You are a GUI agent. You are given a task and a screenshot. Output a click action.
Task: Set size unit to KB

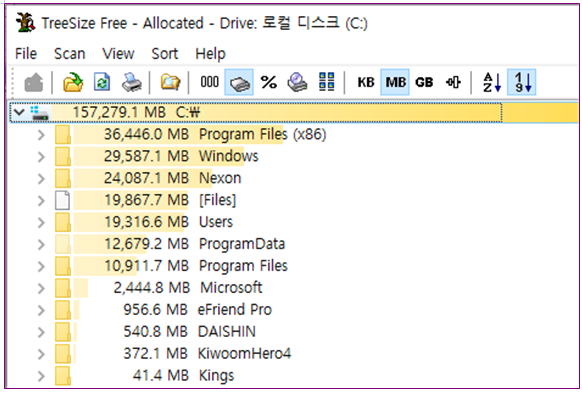(366, 82)
